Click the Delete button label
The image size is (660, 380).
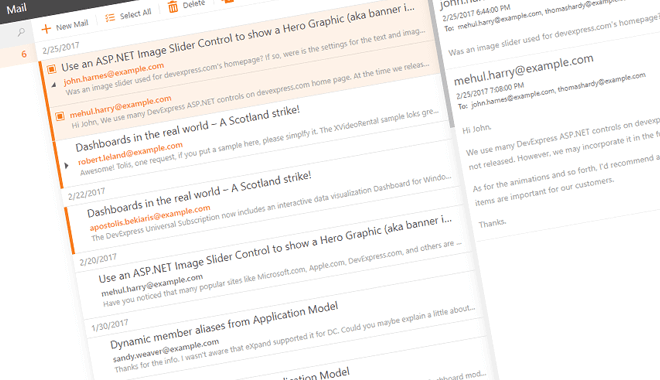pos(194,5)
